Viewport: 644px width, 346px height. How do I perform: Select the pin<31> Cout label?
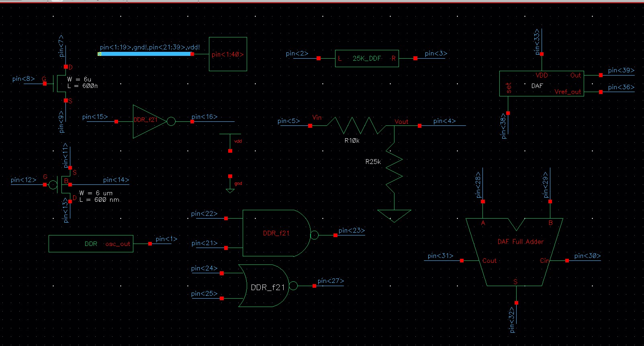(x=440, y=256)
